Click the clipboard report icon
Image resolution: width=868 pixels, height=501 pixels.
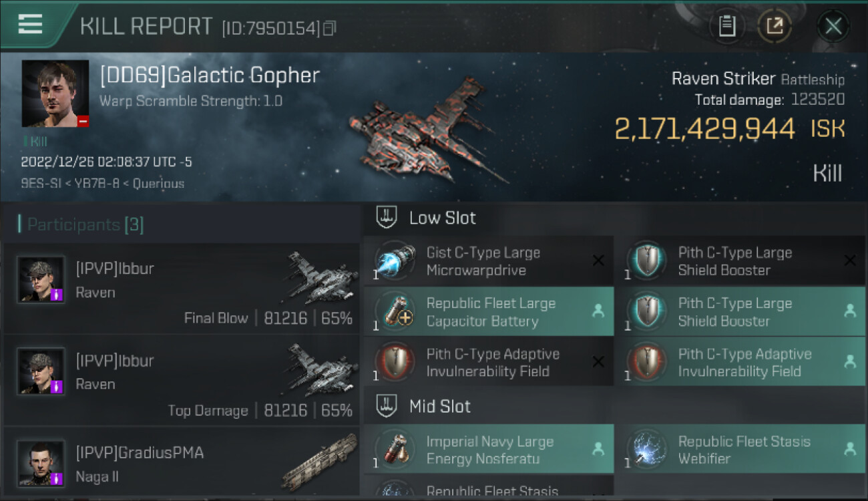point(726,26)
